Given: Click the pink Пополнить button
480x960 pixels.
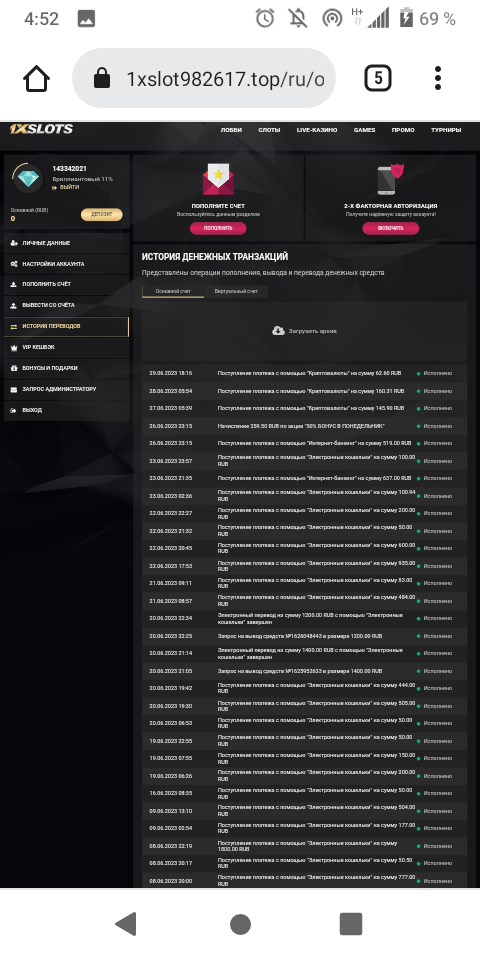Looking at the screenshot, I should [x=218, y=228].
